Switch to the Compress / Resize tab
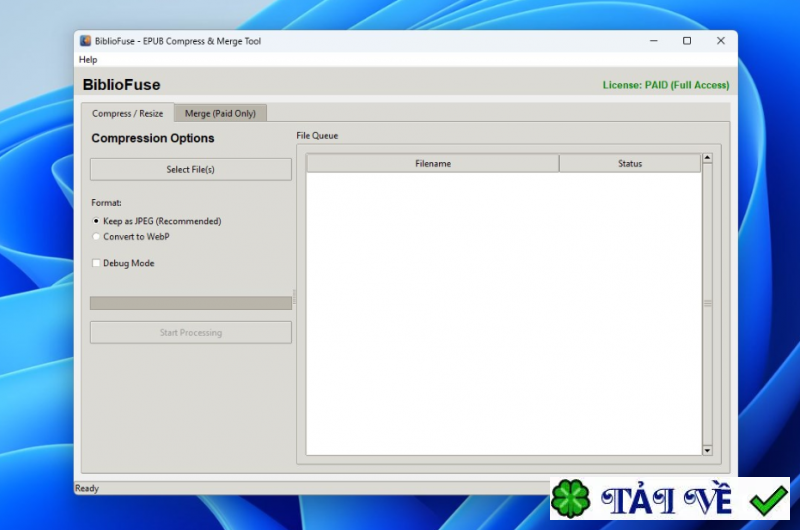The width and height of the screenshot is (800, 530). pyautogui.click(x=128, y=113)
